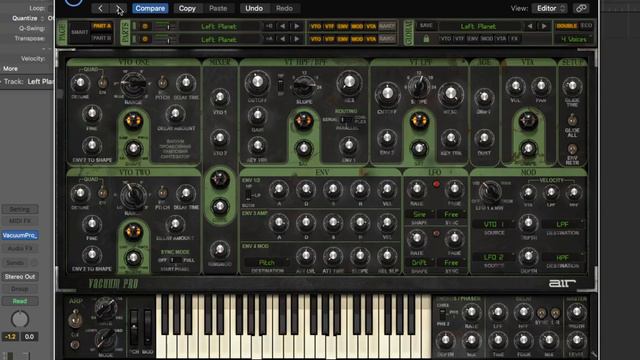Click the ENV 1/2 attack knob

coord(279,189)
